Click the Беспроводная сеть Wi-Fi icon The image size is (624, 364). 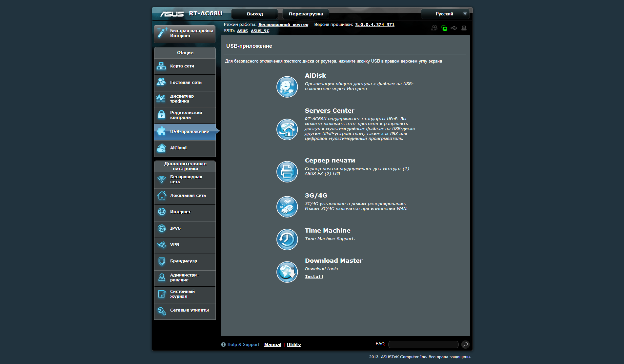click(161, 179)
